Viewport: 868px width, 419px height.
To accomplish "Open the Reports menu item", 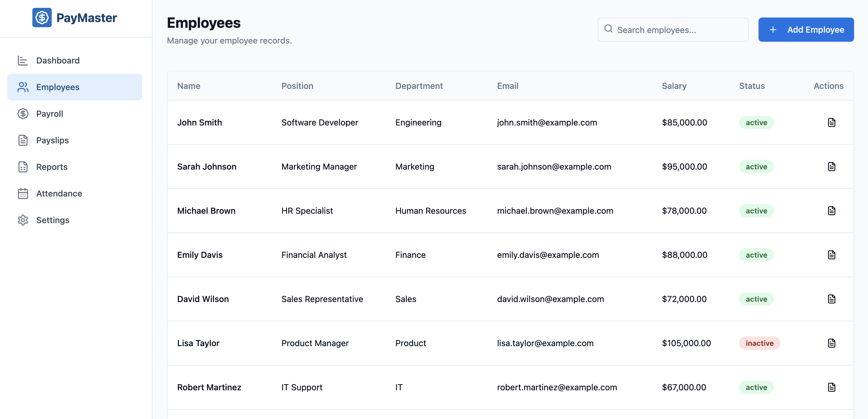I will [51, 167].
